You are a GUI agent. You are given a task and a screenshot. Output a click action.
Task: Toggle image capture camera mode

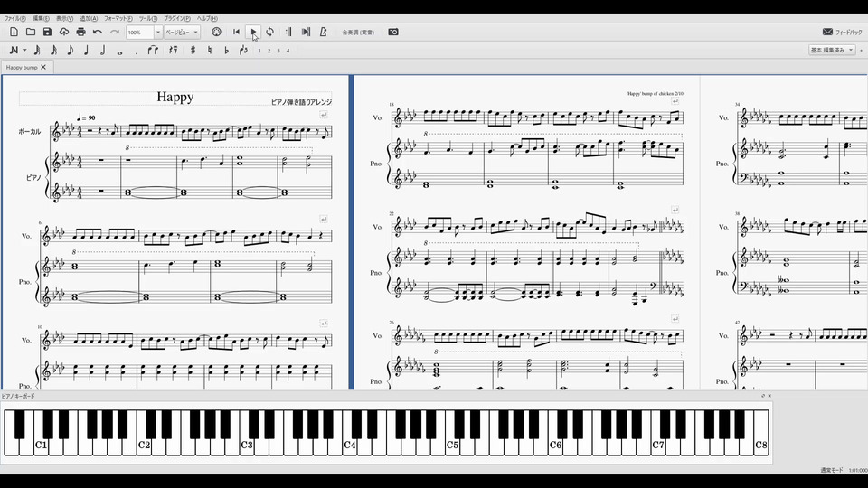tap(393, 33)
